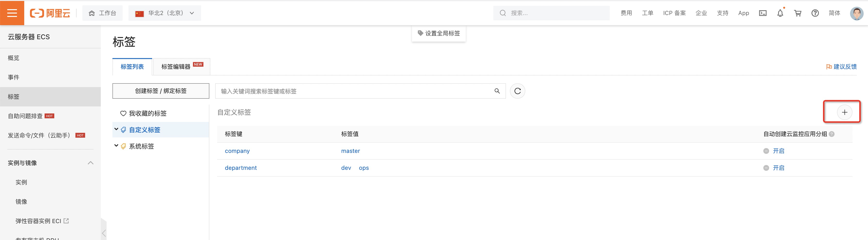Select 标签 in the sidebar
The image size is (868, 240).
[x=50, y=97]
